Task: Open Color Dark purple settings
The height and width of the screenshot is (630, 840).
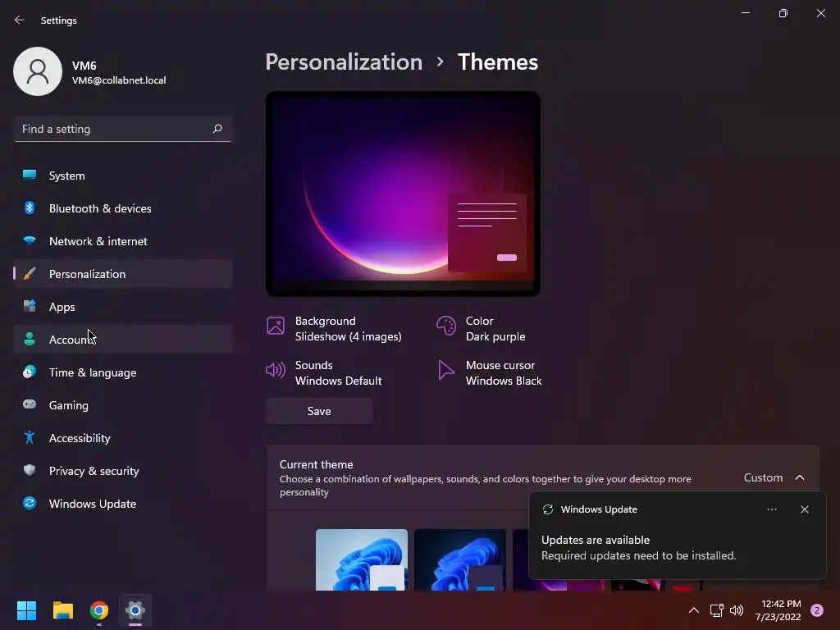Action: 481,329
